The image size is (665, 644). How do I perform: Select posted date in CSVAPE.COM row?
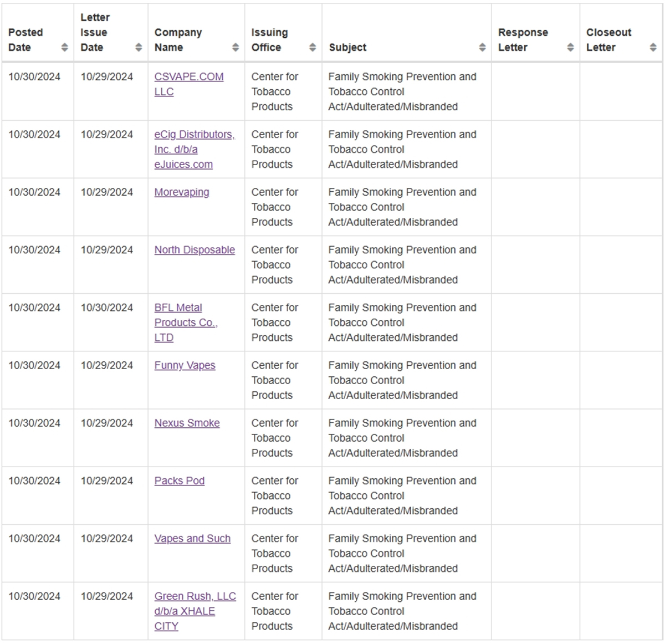34,76
